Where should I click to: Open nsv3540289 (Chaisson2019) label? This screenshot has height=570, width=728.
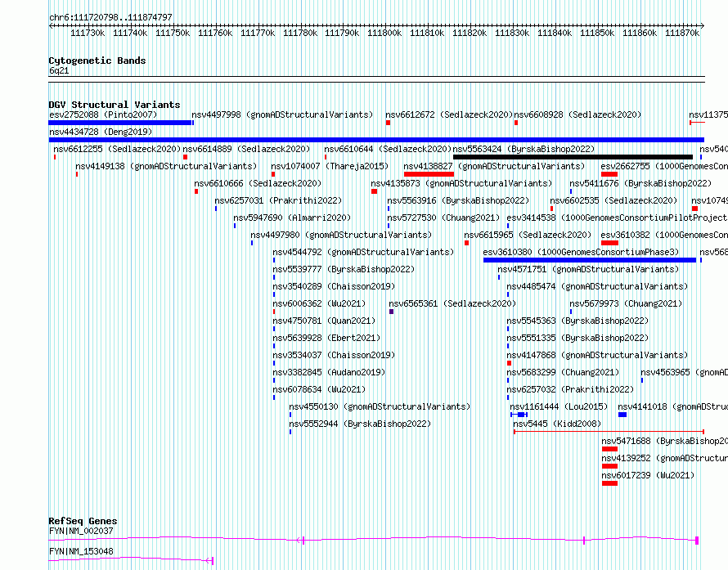click(x=334, y=286)
